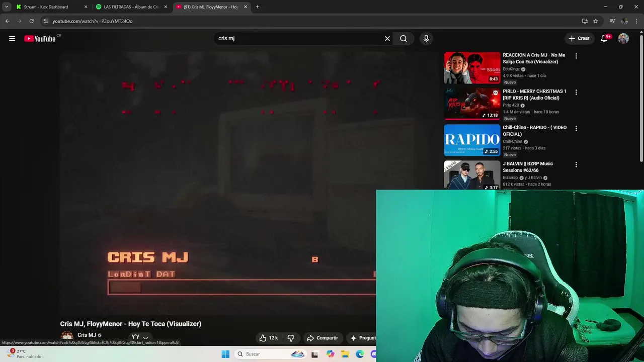Open options menu for J BALVIN BZRP
Image resolution: width=644 pixels, height=362 pixels.
576,164
